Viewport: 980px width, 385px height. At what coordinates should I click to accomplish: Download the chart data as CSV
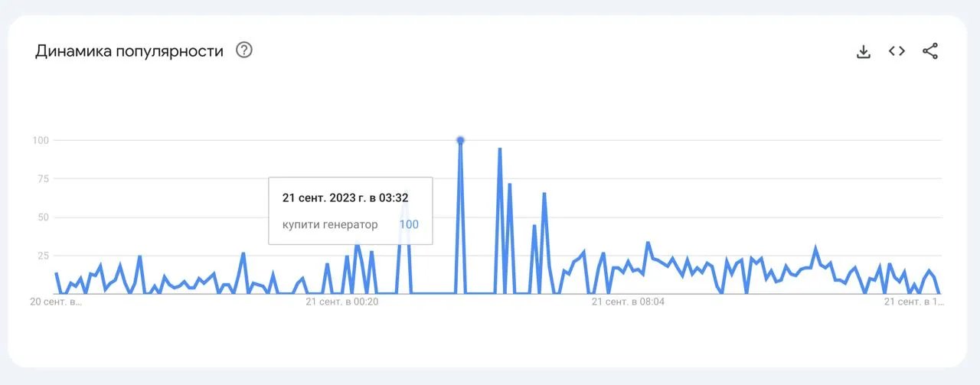tap(864, 51)
